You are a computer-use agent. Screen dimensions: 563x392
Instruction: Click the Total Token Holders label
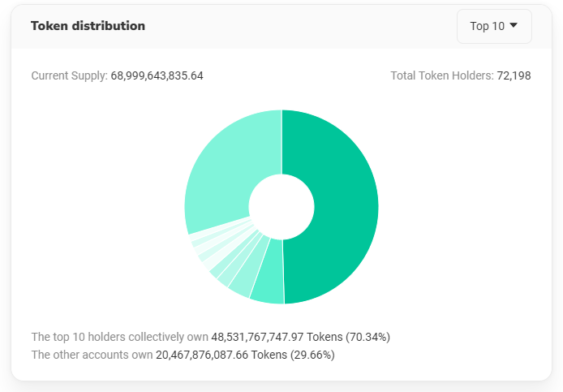point(441,75)
